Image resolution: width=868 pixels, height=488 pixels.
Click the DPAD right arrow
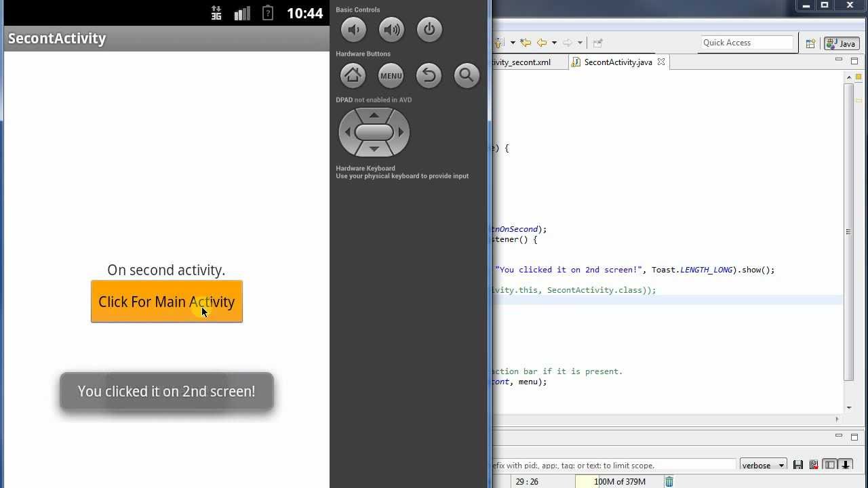pyautogui.click(x=401, y=132)
